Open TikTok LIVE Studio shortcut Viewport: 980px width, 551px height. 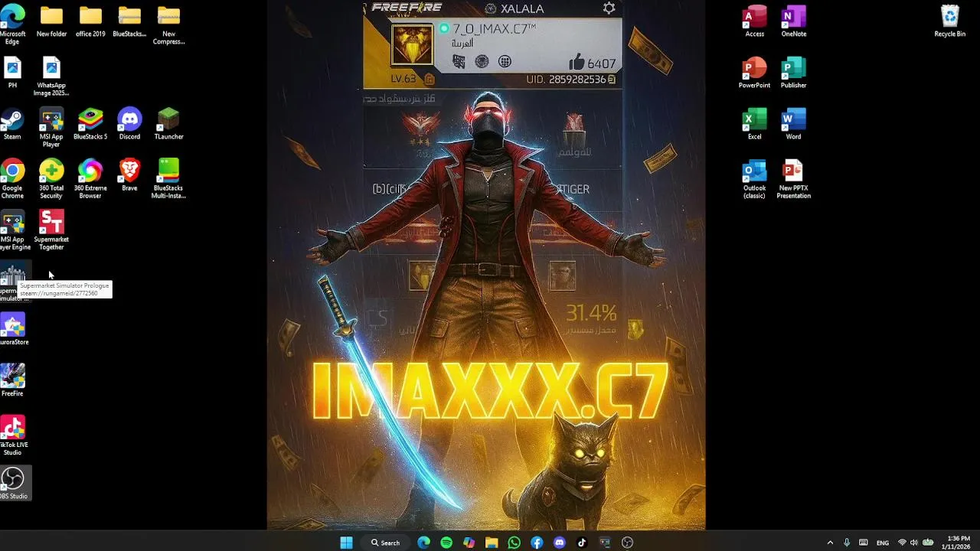pos(13,435)
